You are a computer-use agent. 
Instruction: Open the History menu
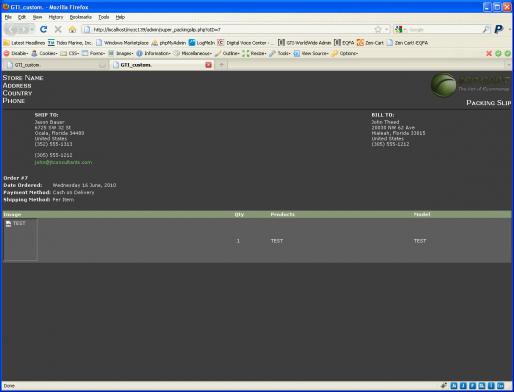click(56, 17)
